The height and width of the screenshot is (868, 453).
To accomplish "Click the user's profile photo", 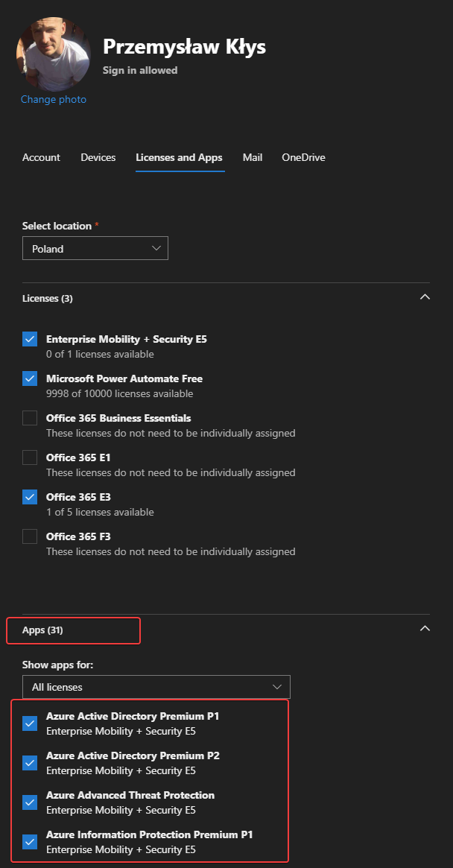I will pyautogui.click(x=54, y=54).
